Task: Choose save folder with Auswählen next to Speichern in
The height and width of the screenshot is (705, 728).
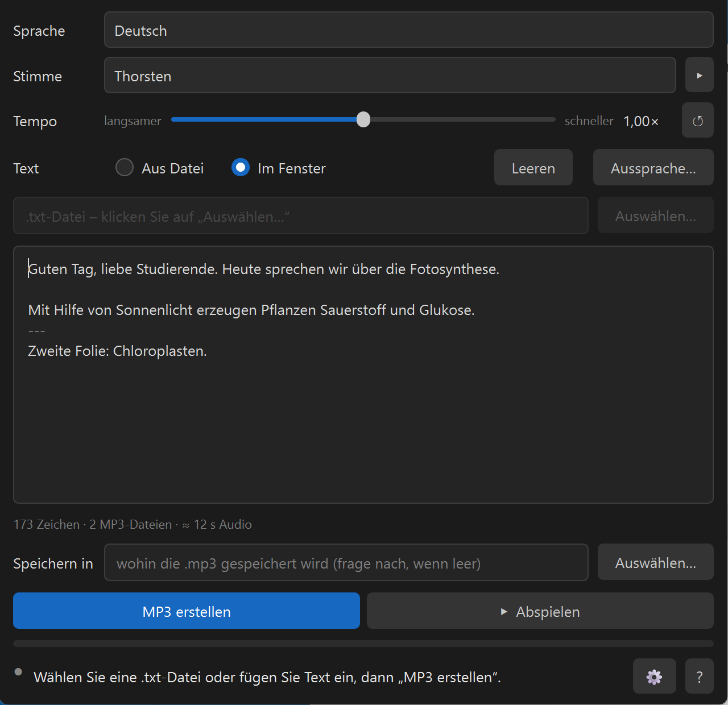Action: (655, 562)
